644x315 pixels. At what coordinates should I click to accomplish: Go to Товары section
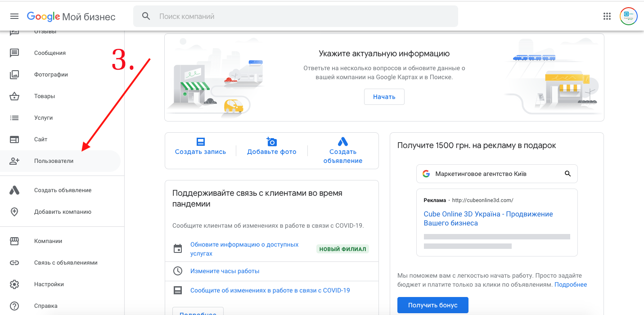point(45,96)
